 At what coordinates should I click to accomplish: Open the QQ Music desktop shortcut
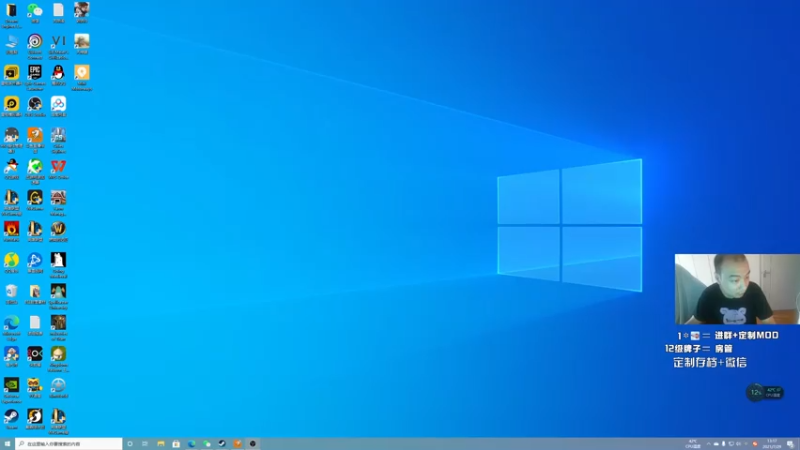coord(11,263)
